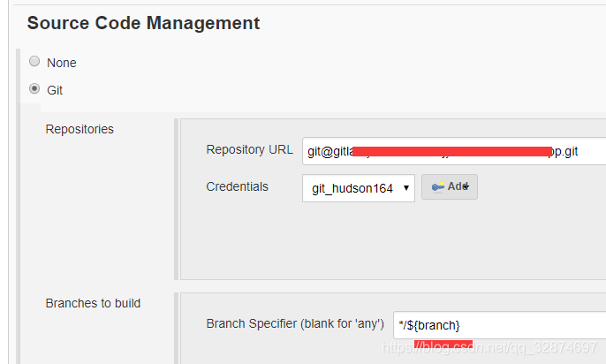Click the key icon on Add button
The height and width of the screenshot is (364, 606).
pos(438,187)
